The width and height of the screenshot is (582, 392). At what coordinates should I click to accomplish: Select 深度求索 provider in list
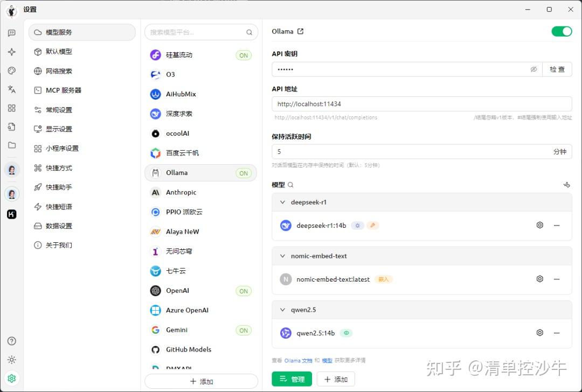click(201, 114)
